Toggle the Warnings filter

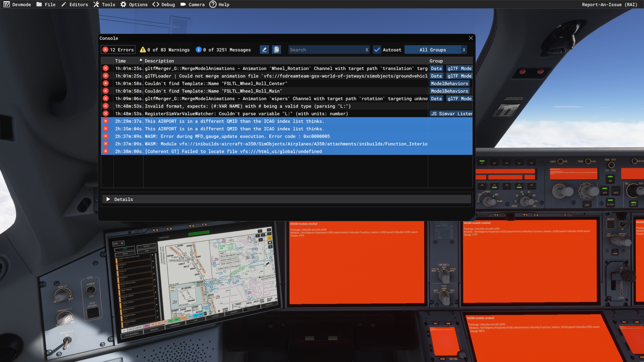point(165,50)
